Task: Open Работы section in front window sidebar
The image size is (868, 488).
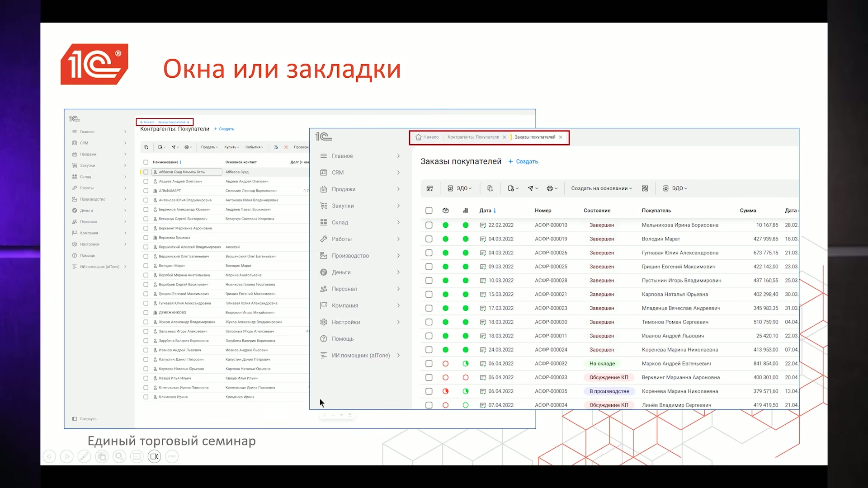Action: coord(360,239)
